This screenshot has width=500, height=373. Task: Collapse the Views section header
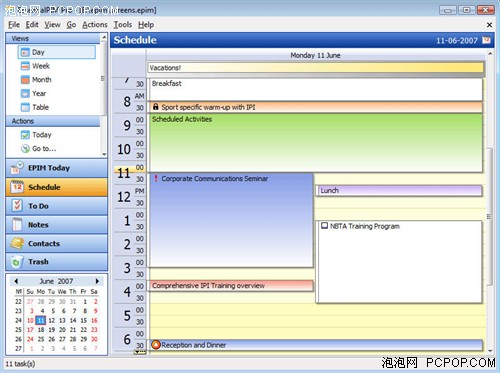pos(53,38)
